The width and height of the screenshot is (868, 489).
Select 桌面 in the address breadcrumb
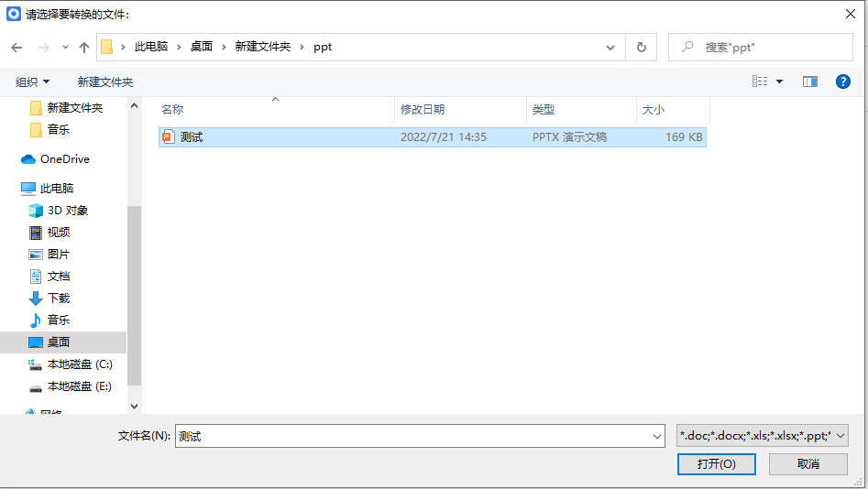202,47
